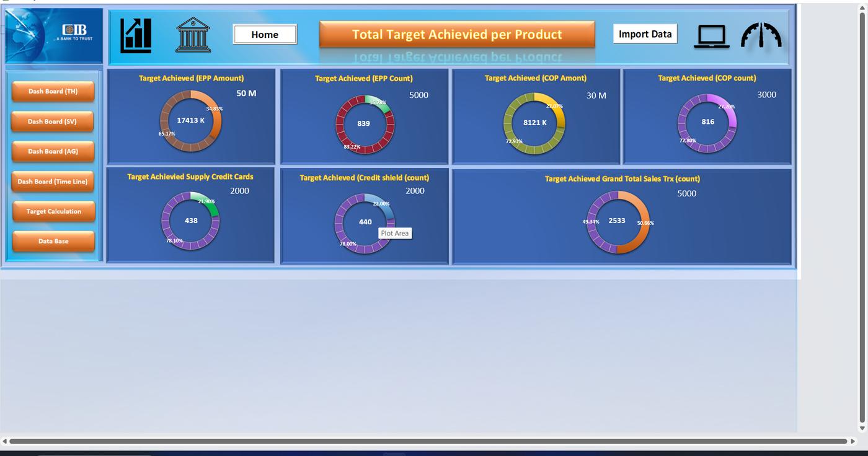Viewport: 868px width, 456px height.
Task: Open Dash Board (SV)
Action: pyautogui.click(x=52, y=121)
